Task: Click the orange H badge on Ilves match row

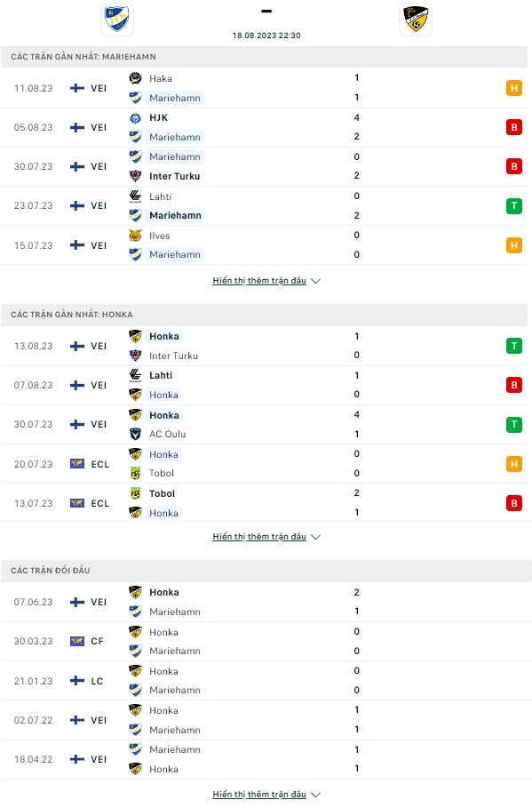Action: [x=514, y=245]
